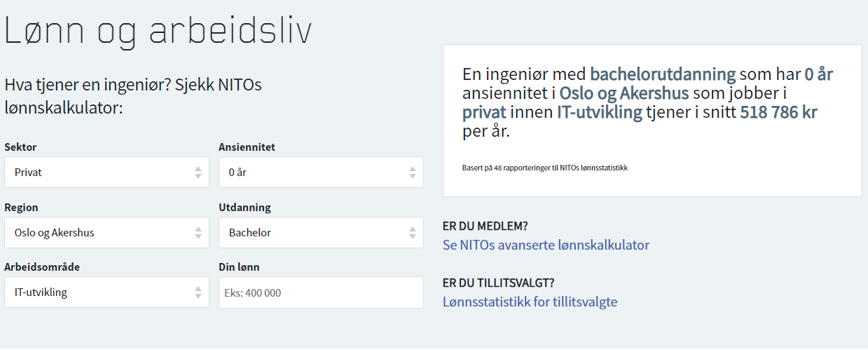Open the Ansiennitet dropdown showing 0 år
The image size is (868, 350).
[321, 172]
